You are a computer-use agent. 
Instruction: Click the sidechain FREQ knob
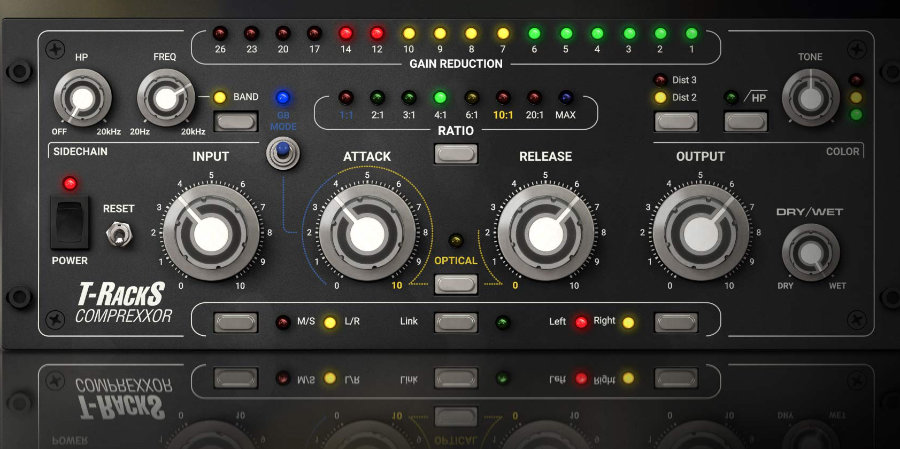tap(165, 98)
